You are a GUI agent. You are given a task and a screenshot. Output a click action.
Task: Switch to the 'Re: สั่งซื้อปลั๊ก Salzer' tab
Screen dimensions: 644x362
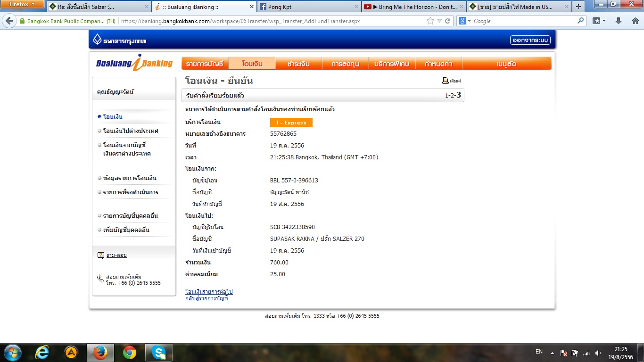[99, 7]
